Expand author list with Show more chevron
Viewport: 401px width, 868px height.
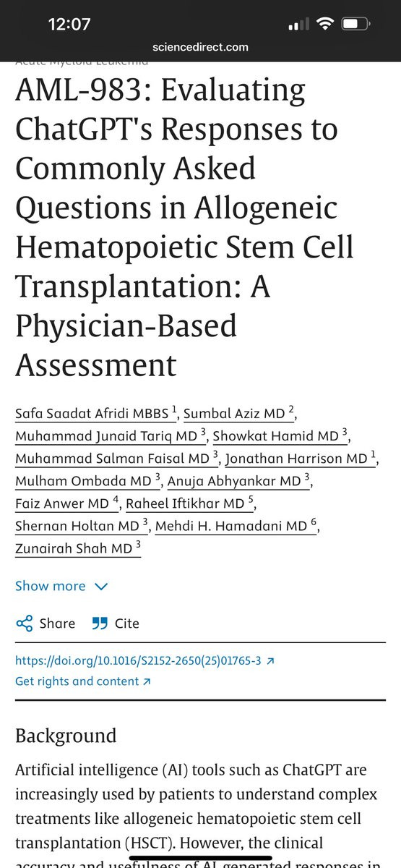(101, 587)
